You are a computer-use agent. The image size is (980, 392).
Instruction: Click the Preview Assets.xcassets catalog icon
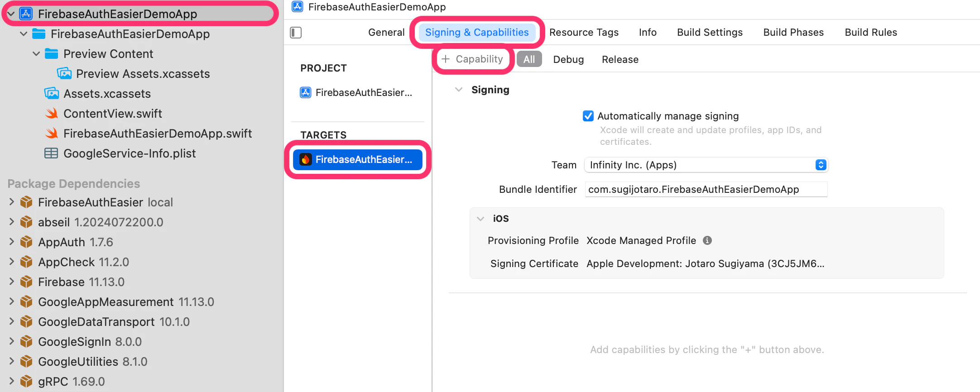[x=64, y=73]
